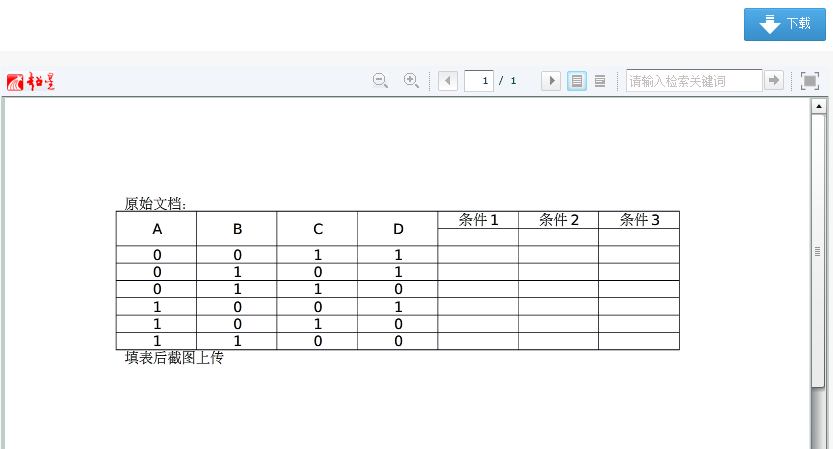The width and height of the screenshot is (833, 449).
Task: Click the 条件3 column header cell
Action: pos(639,220)
